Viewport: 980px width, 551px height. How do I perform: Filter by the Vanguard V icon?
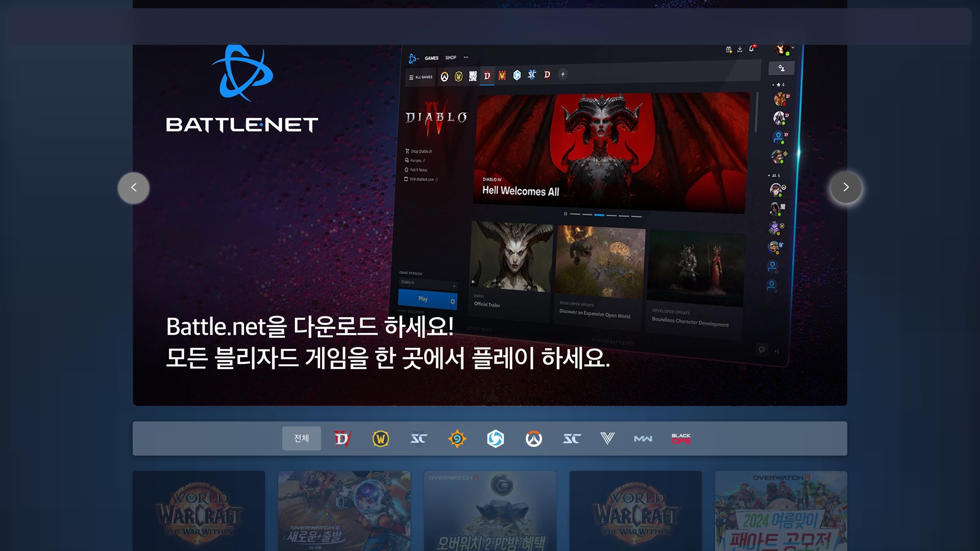[607, 438]
